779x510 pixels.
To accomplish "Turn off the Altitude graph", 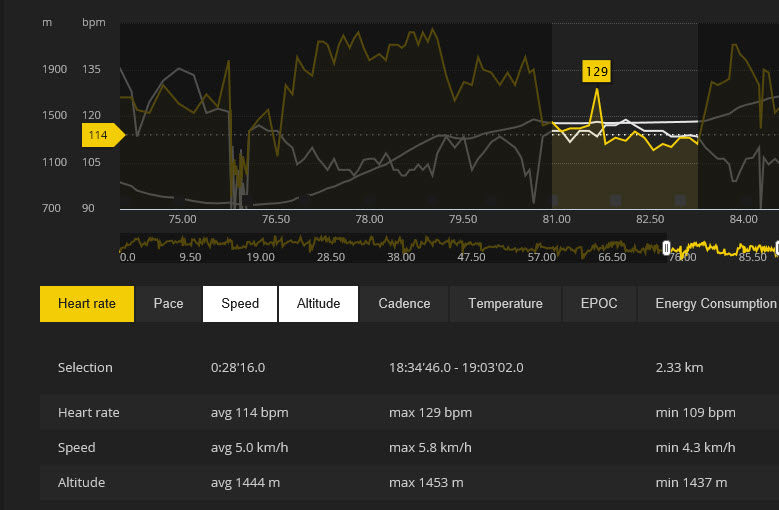I will 318,304.
